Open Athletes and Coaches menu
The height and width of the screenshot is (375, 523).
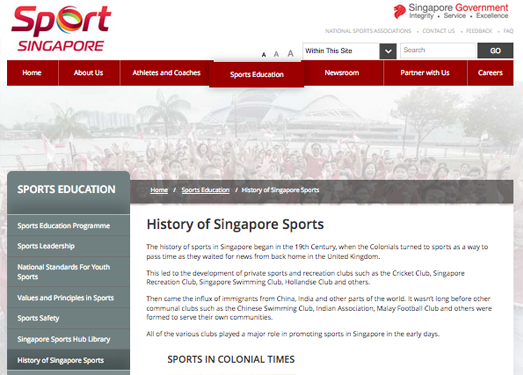pos(166,73)
